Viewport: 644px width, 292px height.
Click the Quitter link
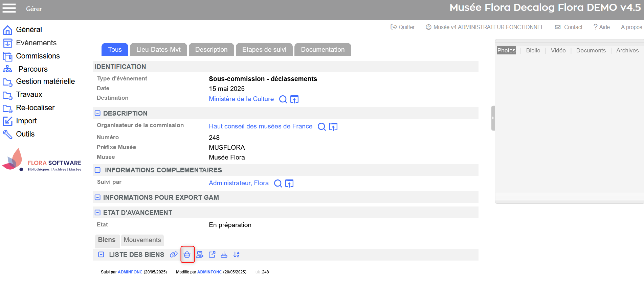[403, 27]
